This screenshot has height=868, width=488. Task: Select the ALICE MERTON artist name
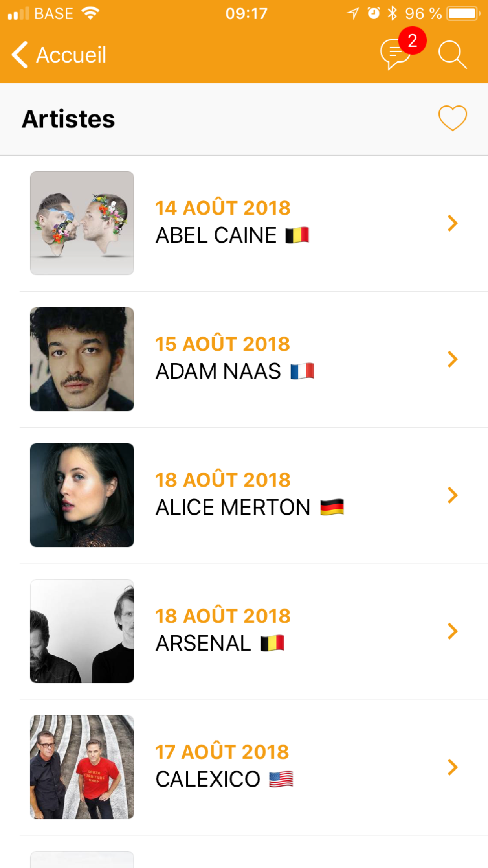point(233,507)
